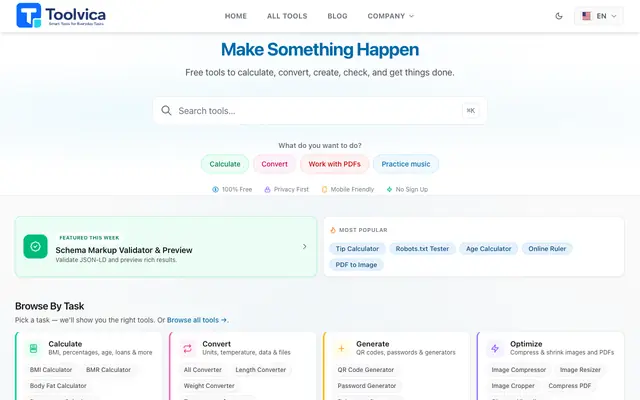Viewport: 640px width, 400px height.
Task: Select the Convert pill
Action: click(x=274, y=164)
